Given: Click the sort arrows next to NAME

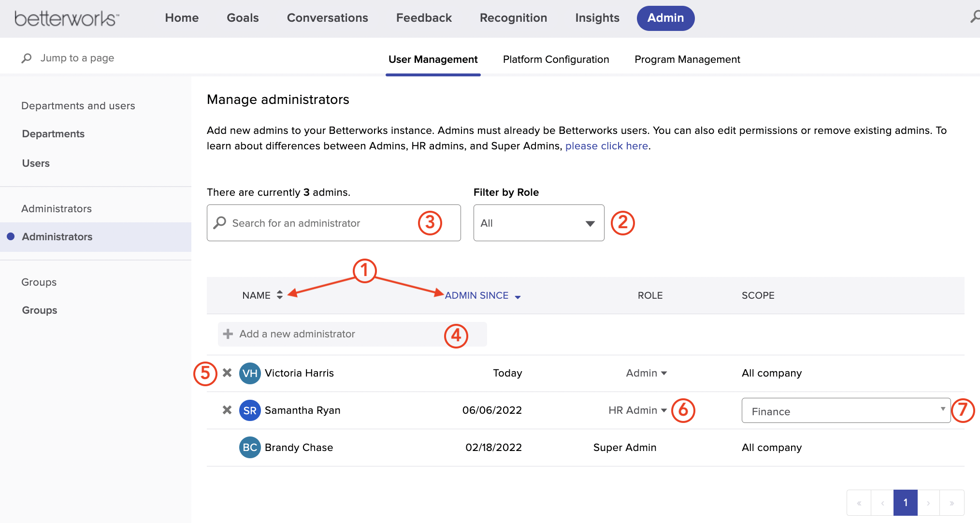Looking at the screenshot, I should [279, 295].
